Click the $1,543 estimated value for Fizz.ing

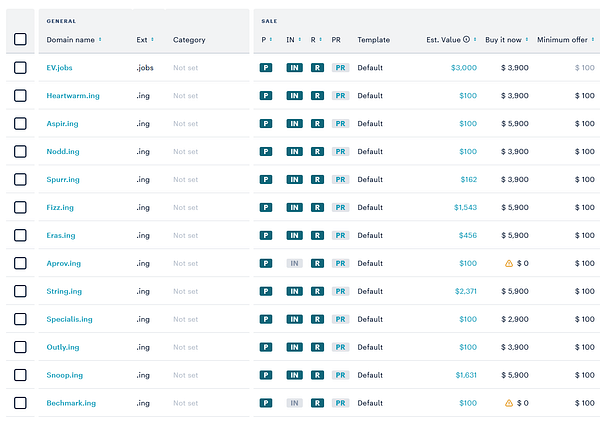(x=465, y=208)
